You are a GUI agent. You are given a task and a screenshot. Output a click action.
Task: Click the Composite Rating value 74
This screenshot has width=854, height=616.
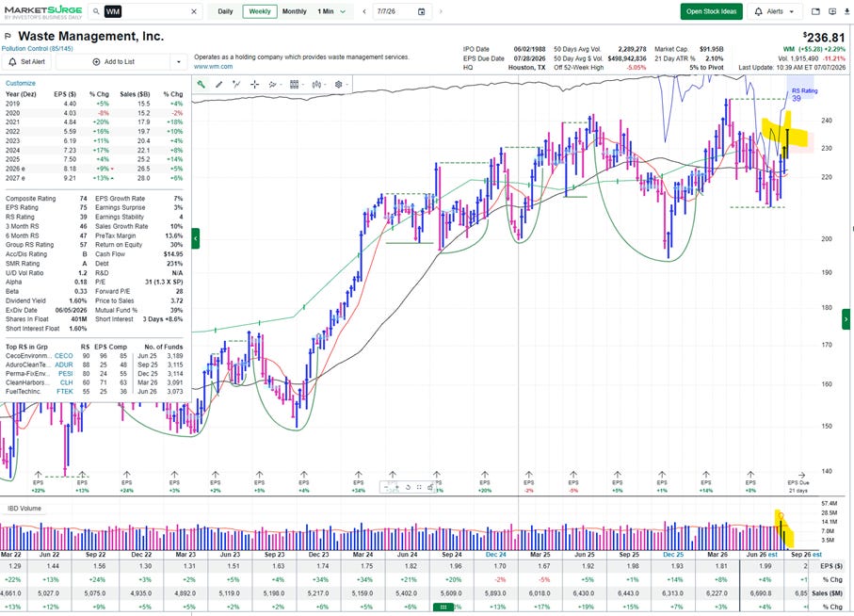[84, 199]
